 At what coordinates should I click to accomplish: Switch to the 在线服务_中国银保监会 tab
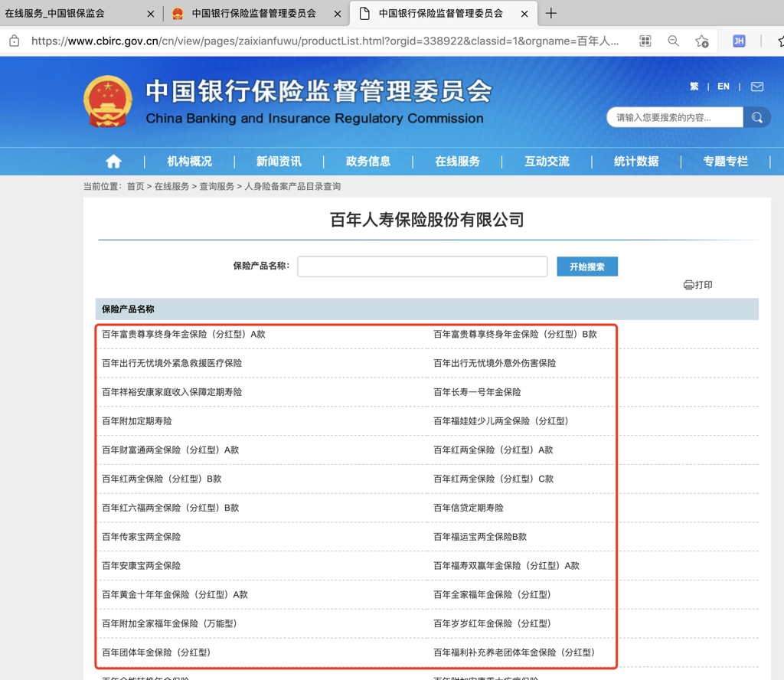click(55, 14)
